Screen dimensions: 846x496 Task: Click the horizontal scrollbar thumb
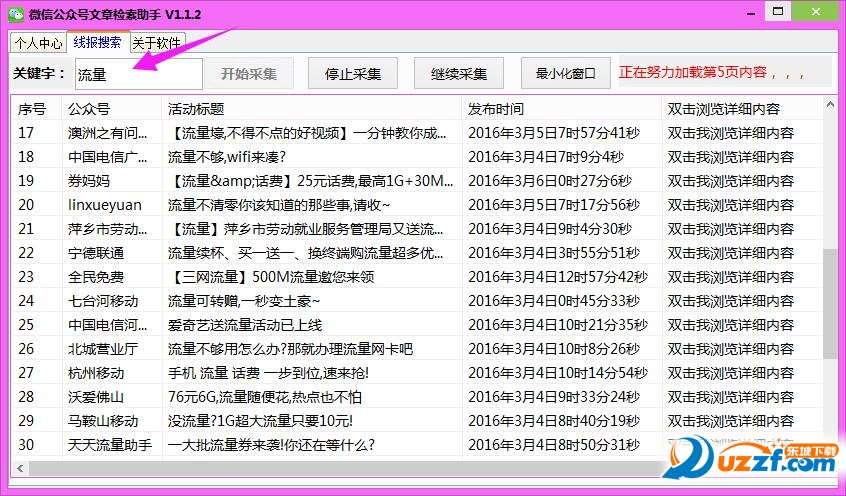pyautogui.click(x=345, y=468)
